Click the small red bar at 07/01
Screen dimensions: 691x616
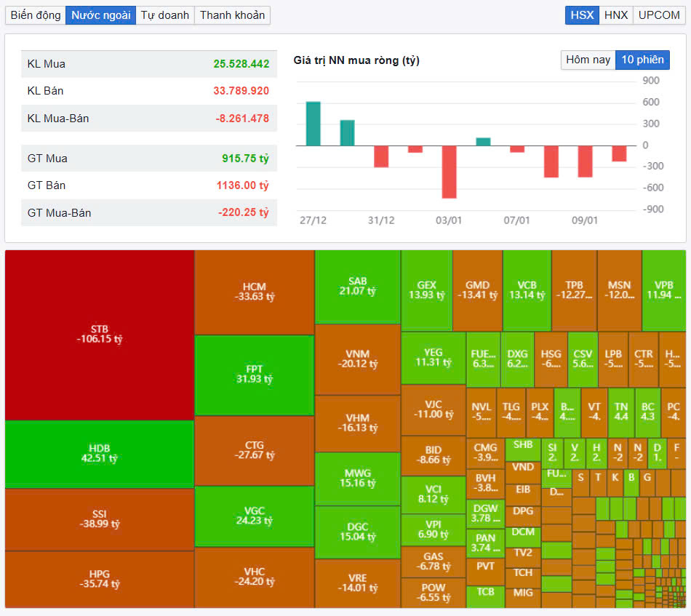pos(517,149)
